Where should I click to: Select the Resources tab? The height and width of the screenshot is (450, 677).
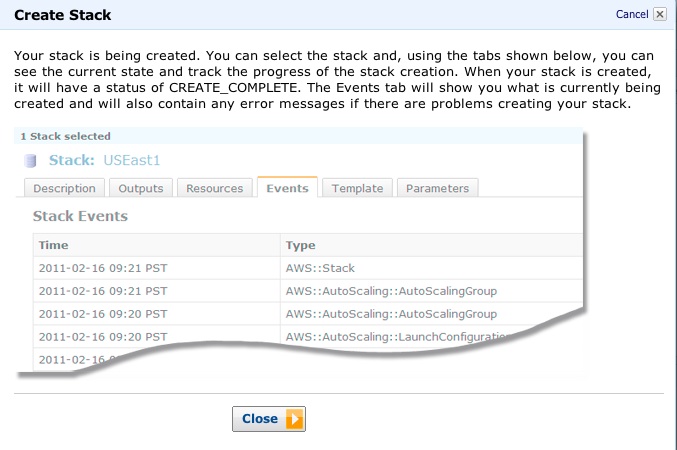point(214,188)
